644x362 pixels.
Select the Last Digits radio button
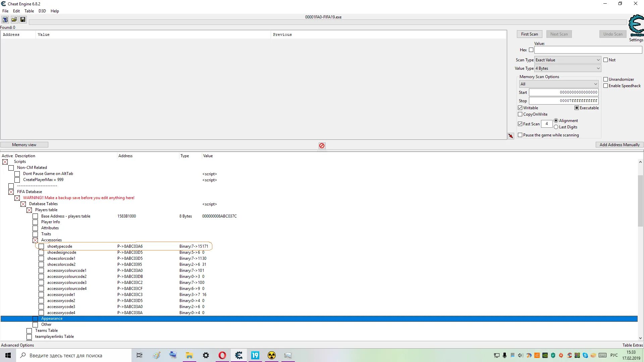tap(556, 127)
